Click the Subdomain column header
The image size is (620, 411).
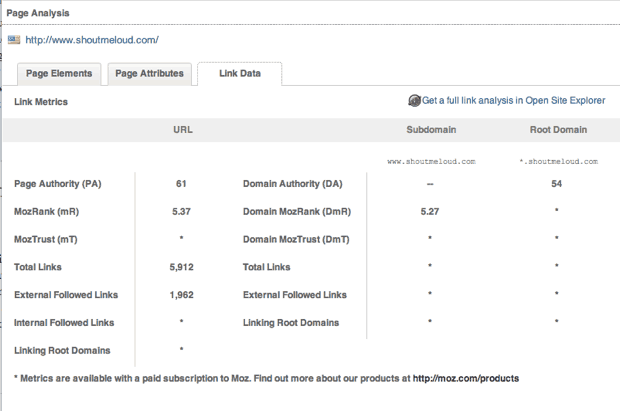pyautogui.click(x=431, y=130)
